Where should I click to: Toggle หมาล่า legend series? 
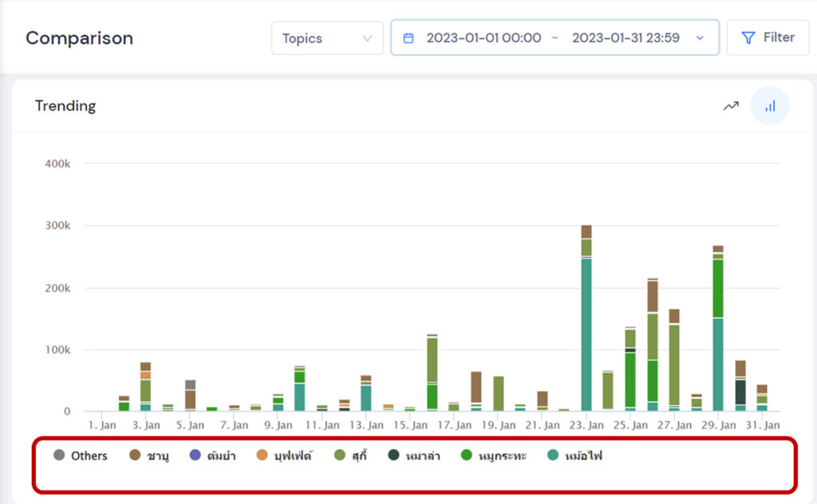coord(414,455)
